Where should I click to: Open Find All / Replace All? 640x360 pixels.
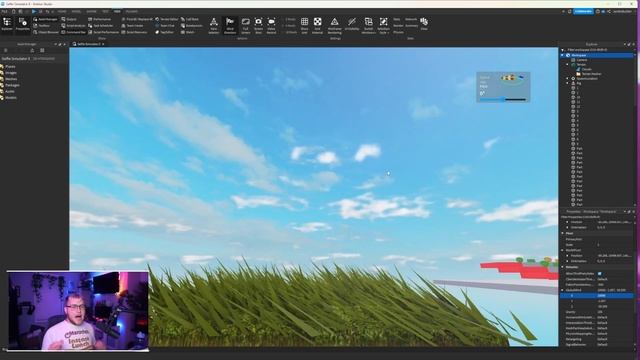pyautogui.click(x=137, y=19)
